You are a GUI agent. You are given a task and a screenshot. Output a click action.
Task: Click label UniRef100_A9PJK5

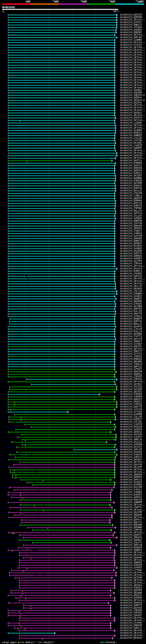tap(131, 450)
